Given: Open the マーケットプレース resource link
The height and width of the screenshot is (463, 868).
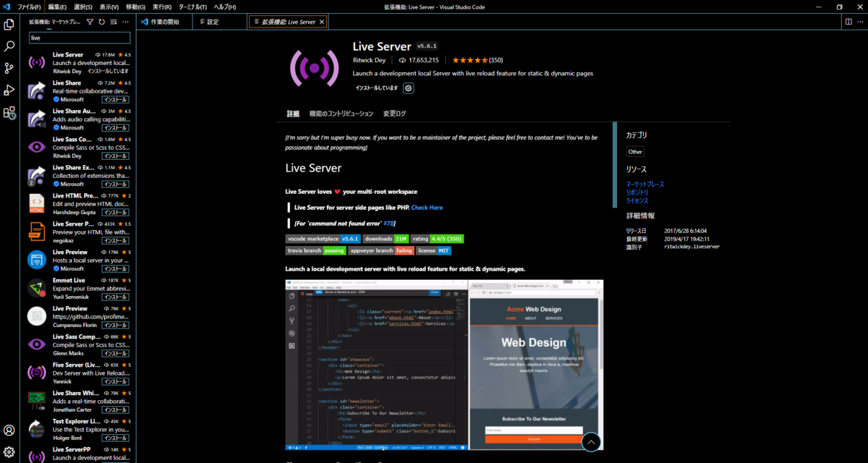Looking at the screenshot, I should [645, 184].
